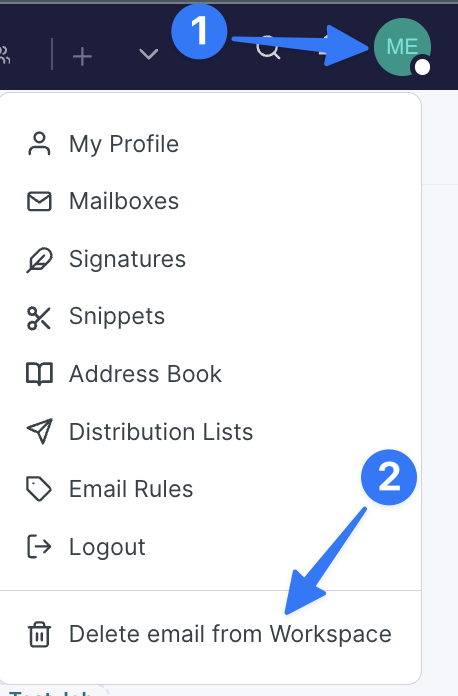Click the Logout exit arrow icon
Viewport: 458px width, 696px height.
tap(39, 546)
